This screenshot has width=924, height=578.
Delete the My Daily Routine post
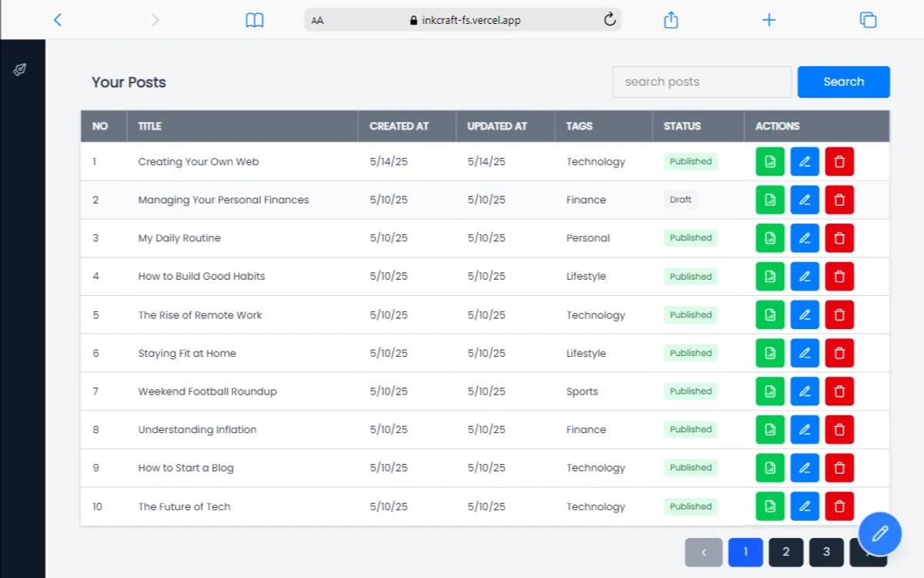[x=839, y=238]
